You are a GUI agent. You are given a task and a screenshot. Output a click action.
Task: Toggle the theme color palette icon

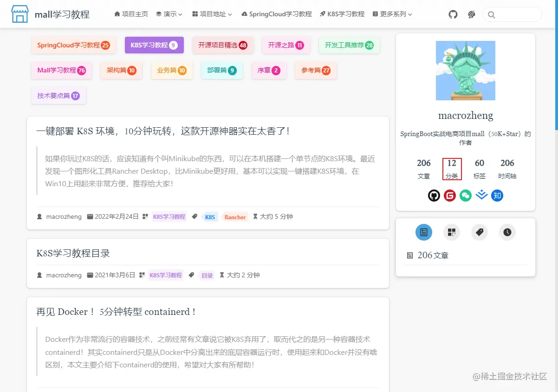point(472,14)
